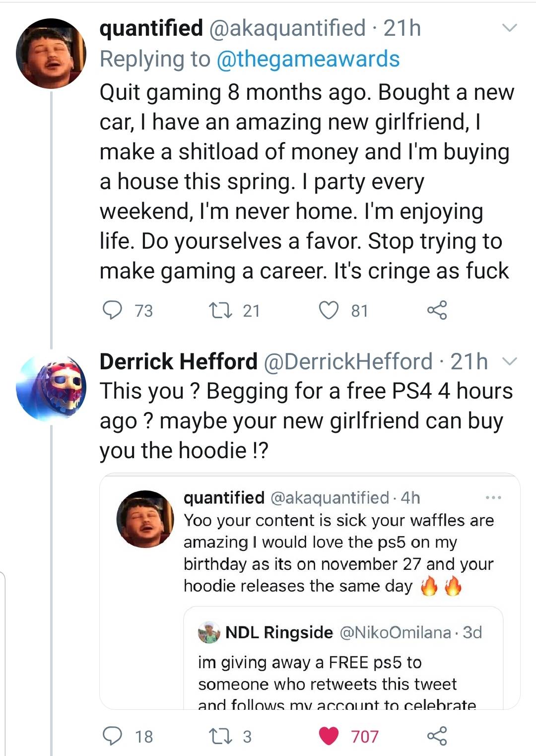Open dropdown arrow on Derrick Hefford's tweet
The width and height of the screenshot is (536, 756).
[x=510, y=361]
